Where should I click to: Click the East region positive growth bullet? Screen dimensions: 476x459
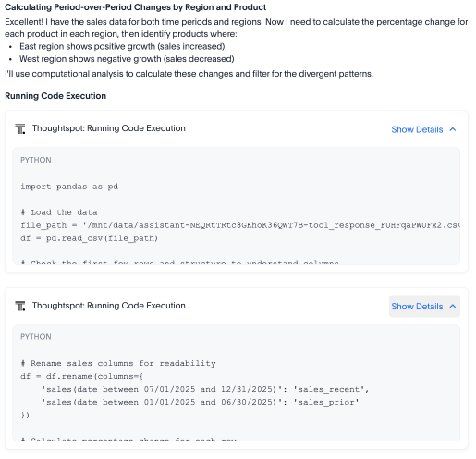122,46
